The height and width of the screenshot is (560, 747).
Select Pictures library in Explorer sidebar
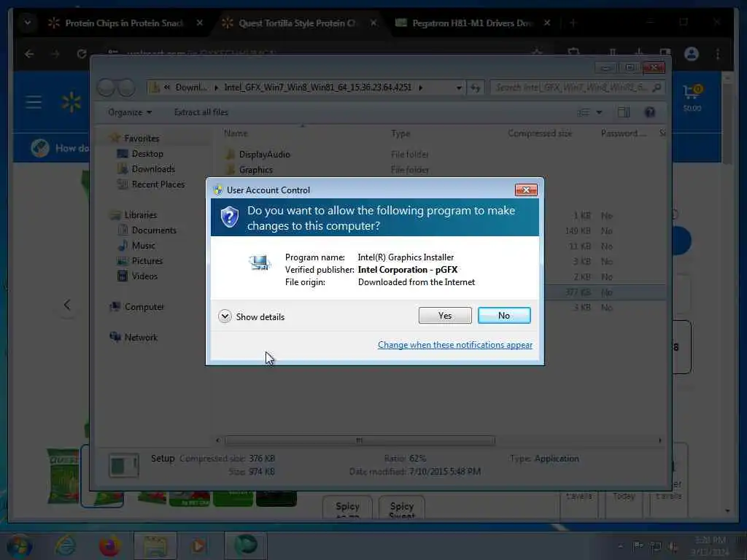coord(147,261)
